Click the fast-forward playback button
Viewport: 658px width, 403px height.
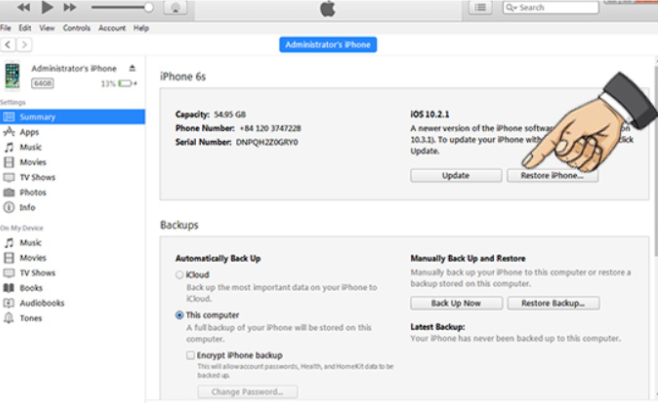point(70,7)
